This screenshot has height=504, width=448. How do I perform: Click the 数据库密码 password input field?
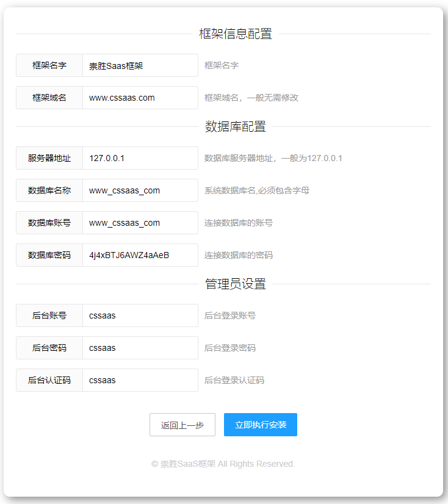140,255
